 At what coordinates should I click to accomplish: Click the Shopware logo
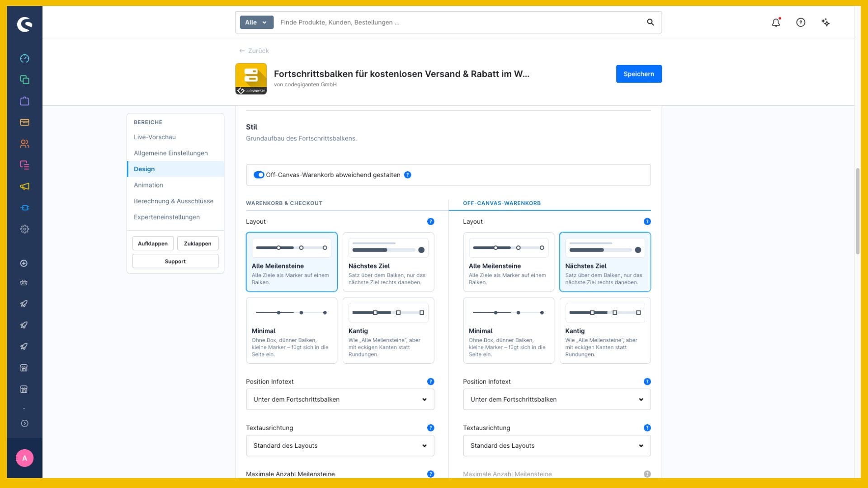coord(24,24)
